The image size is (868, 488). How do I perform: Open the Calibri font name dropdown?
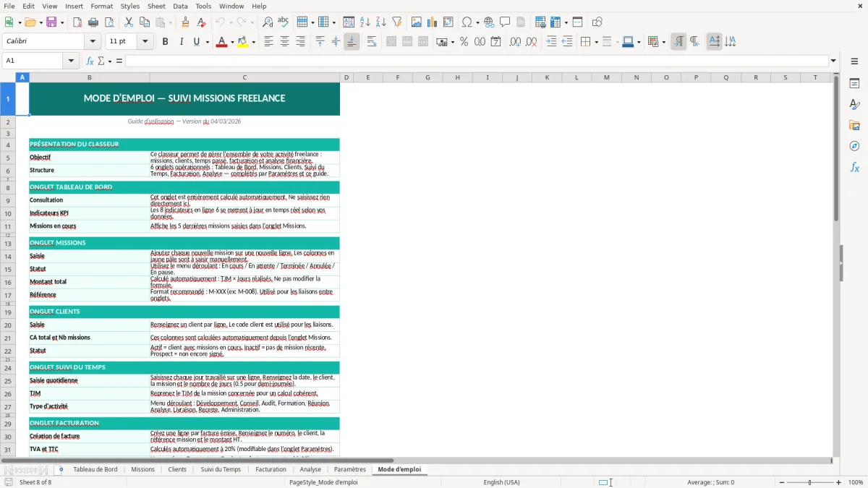tap(93, 42)
